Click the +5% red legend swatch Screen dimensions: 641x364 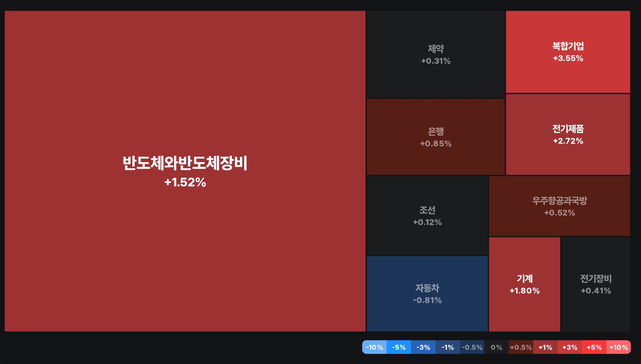pos(594,347)
